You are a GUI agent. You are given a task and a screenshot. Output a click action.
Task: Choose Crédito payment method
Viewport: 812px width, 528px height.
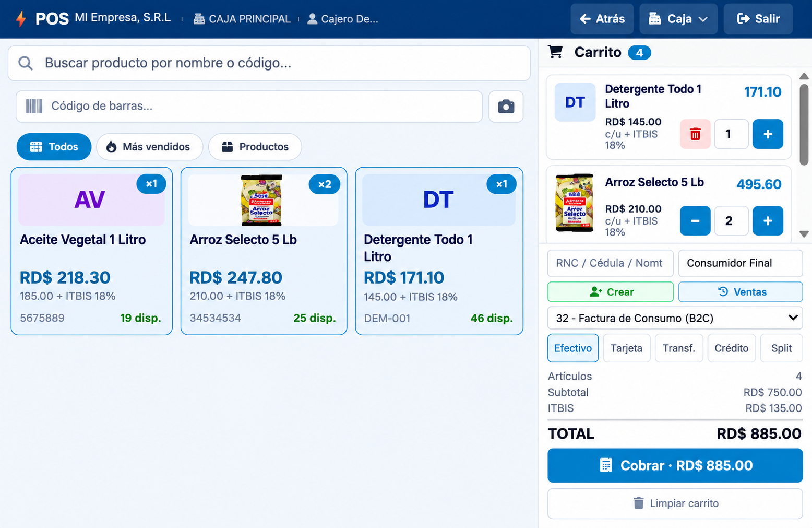(x=731, y=348)
